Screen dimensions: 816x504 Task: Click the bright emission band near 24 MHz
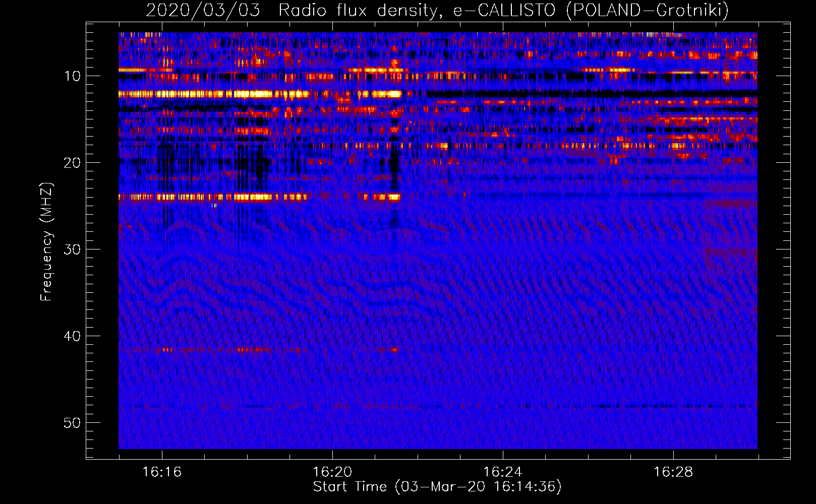coord(260,197)
